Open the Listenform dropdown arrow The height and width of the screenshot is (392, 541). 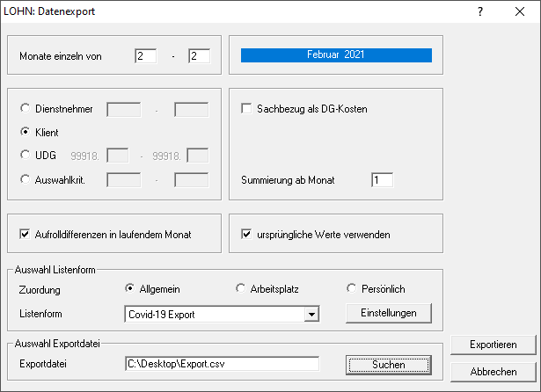coord(310,313)
